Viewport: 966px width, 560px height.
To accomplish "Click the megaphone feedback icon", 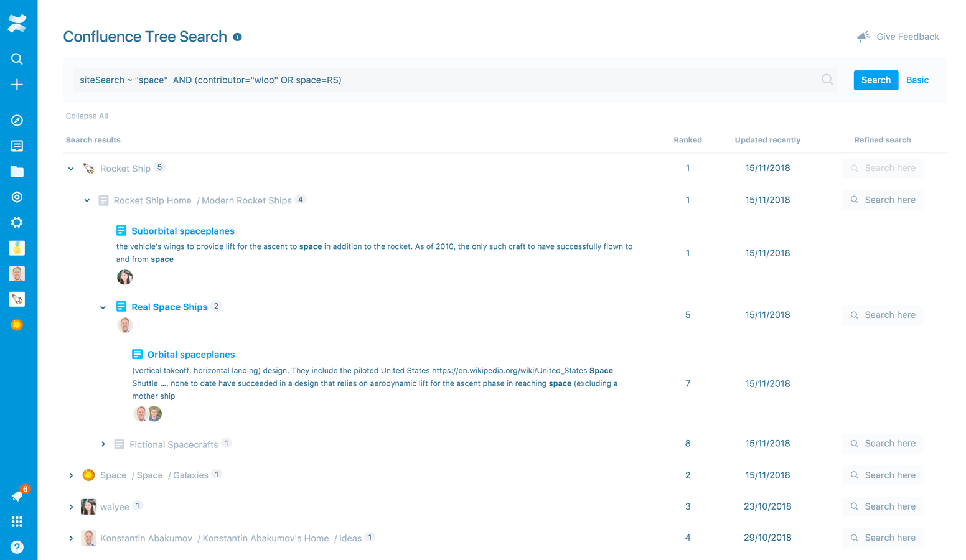I will tap(863, 37).
